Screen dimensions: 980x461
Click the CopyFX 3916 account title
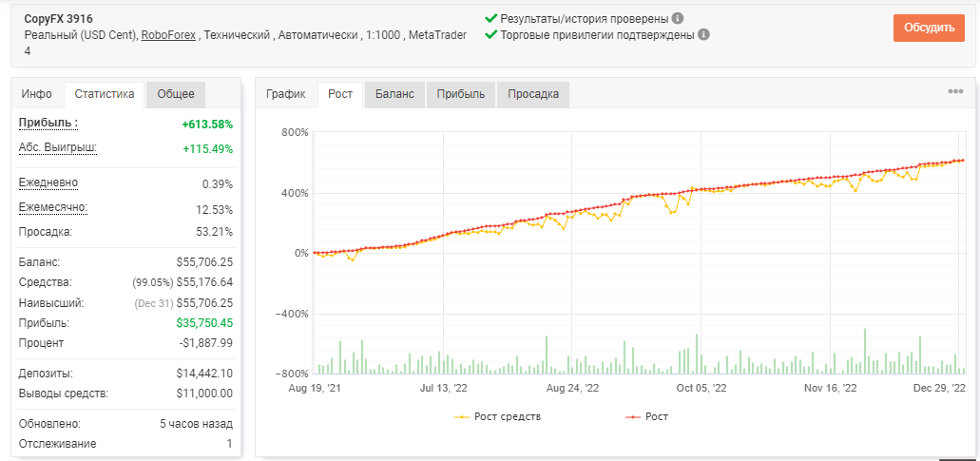click(59, 19)
